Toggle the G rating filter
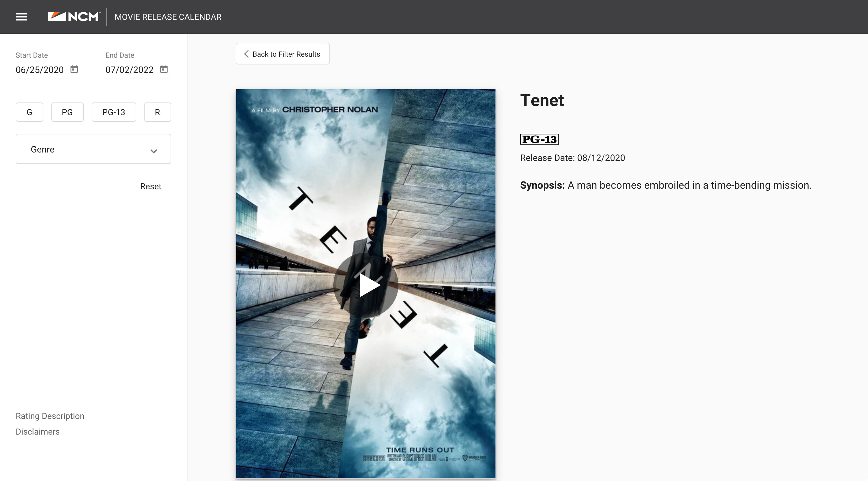This screenshot has width=868, height=481. click(29, 112)
